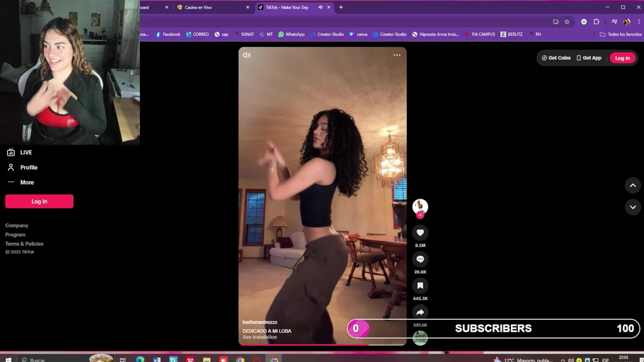Click See translation under the caption

260,337
